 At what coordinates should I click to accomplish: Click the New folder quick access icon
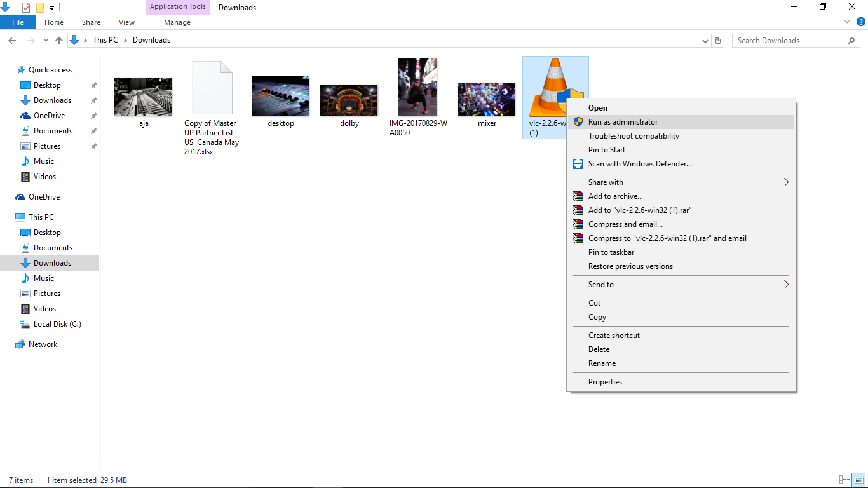click(39, 8)
